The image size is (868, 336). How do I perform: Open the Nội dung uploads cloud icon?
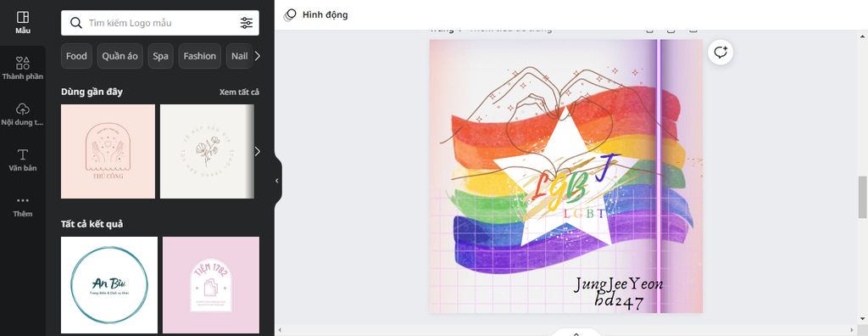[23, 109]
